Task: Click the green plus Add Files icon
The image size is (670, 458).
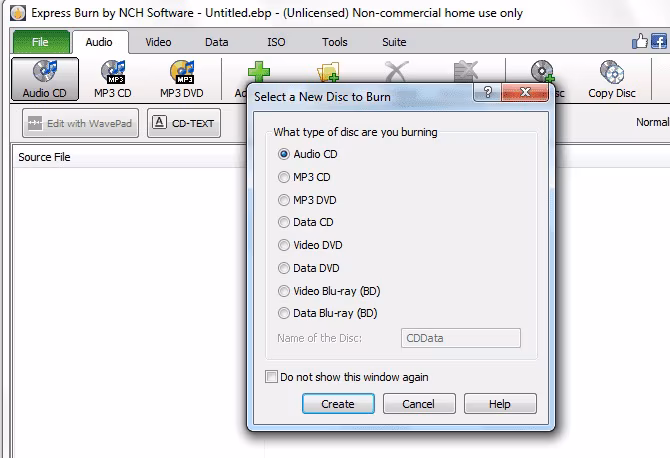Action: tap(259, 71)
